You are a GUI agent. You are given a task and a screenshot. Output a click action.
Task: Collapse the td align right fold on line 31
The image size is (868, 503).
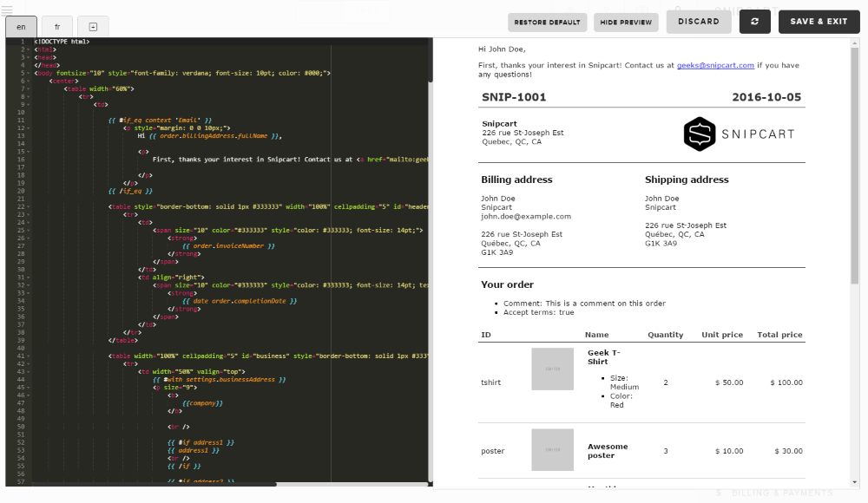click(x=29, y=278)
